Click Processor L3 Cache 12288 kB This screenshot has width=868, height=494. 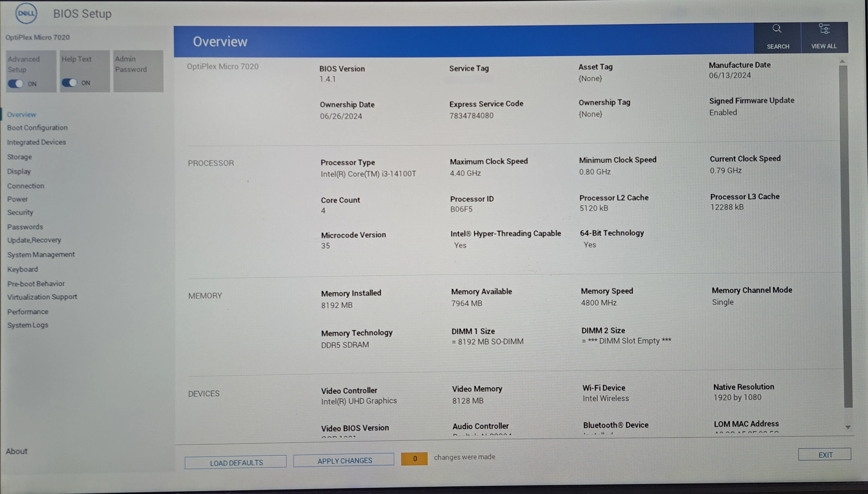click(727, 207)
